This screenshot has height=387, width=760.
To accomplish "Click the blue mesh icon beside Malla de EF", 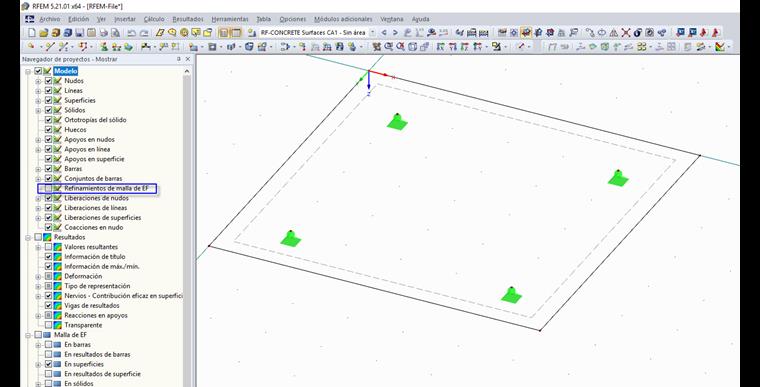I will coord(47,335).
